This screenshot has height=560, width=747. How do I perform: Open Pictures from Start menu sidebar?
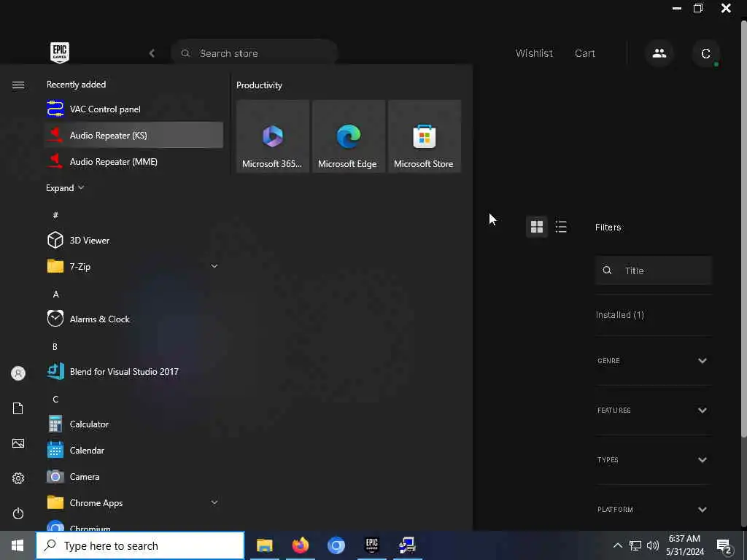pyautogui.click(x=18, y=443)
